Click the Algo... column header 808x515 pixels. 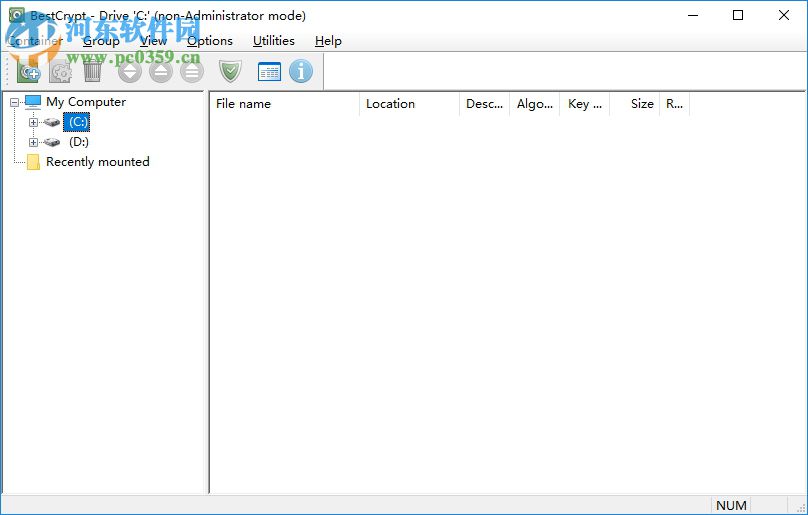click(x=534, y=104)
